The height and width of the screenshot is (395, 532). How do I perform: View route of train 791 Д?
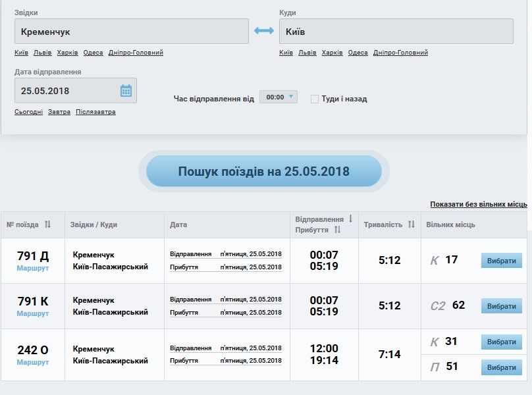(x=33, y=268)
